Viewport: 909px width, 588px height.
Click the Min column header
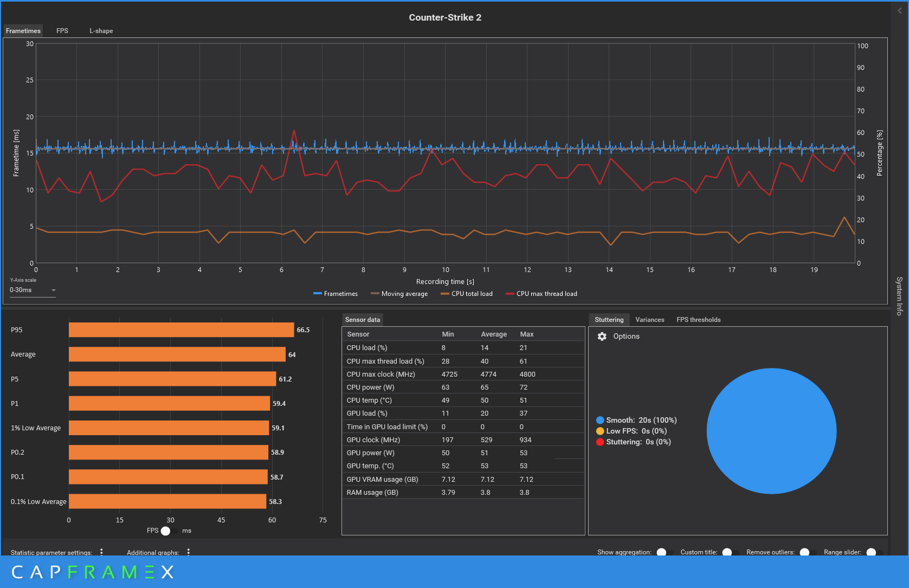[448, 334]
